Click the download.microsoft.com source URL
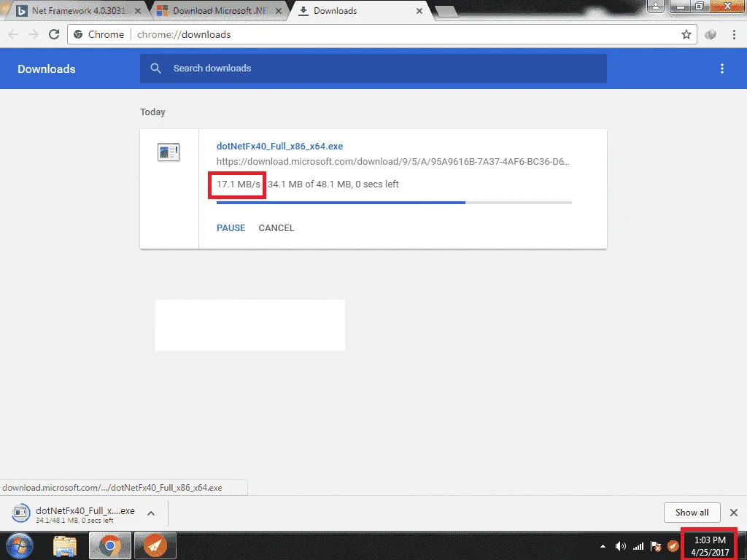Viewport: 747px width, 560px height. pos(392,161)
